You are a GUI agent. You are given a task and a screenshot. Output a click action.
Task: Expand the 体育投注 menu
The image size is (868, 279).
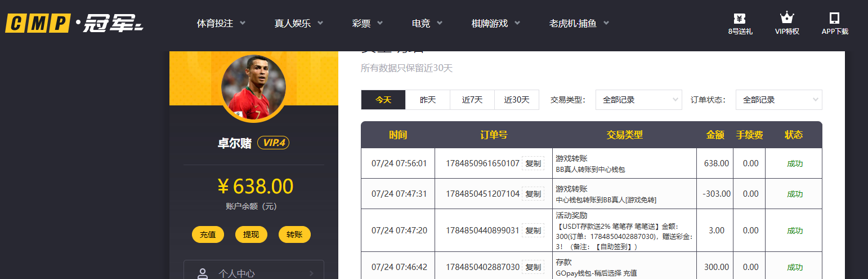(221, 23)
